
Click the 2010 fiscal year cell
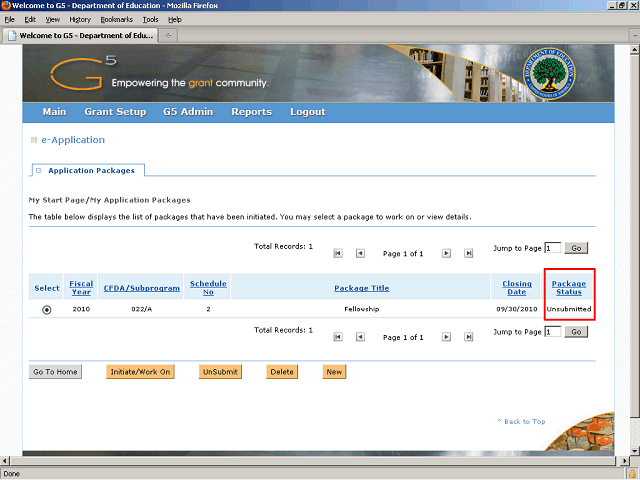pyautogui.click(x=81, y=309)
